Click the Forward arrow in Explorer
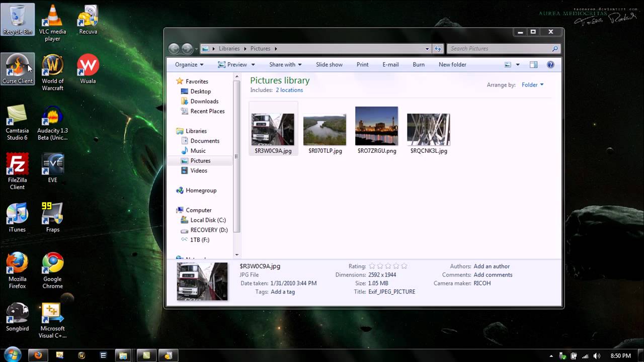644x362 pixels. pyautogui.click(x=187, y=49)
